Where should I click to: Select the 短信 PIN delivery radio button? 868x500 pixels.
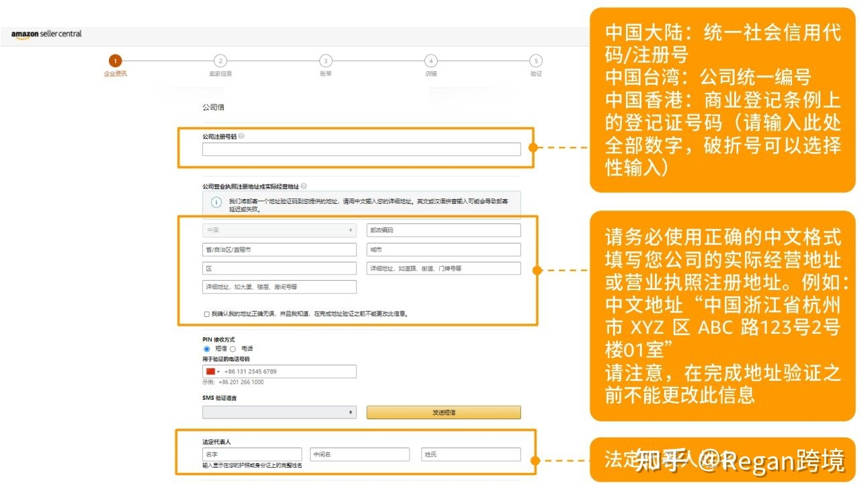pyautogui.click(x=206, y=348)
